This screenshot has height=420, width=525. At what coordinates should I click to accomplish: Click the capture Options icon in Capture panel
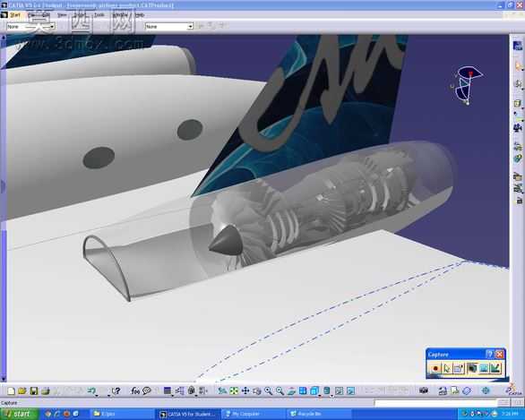click(459, 368)
